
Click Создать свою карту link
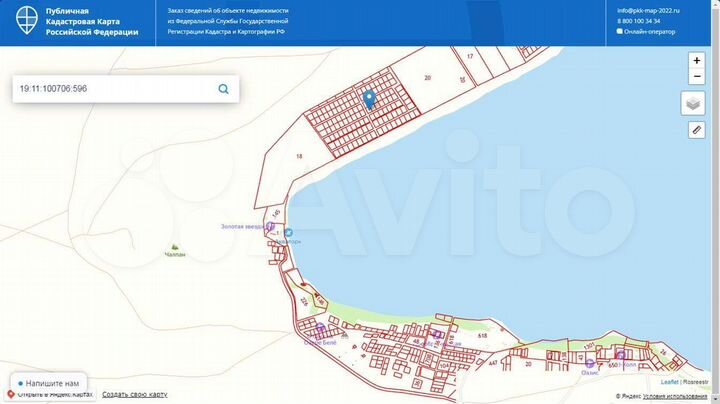[x=135, y=394]
